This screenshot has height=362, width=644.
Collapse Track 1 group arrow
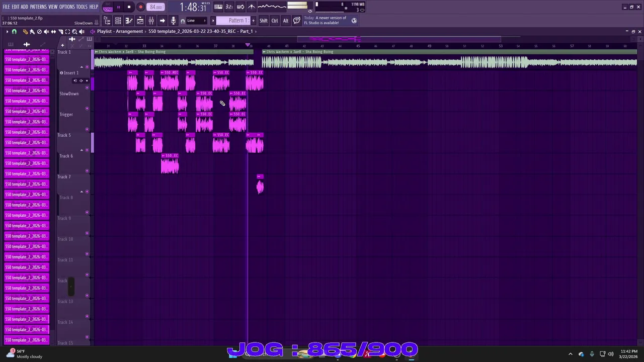tap(82, 67)
